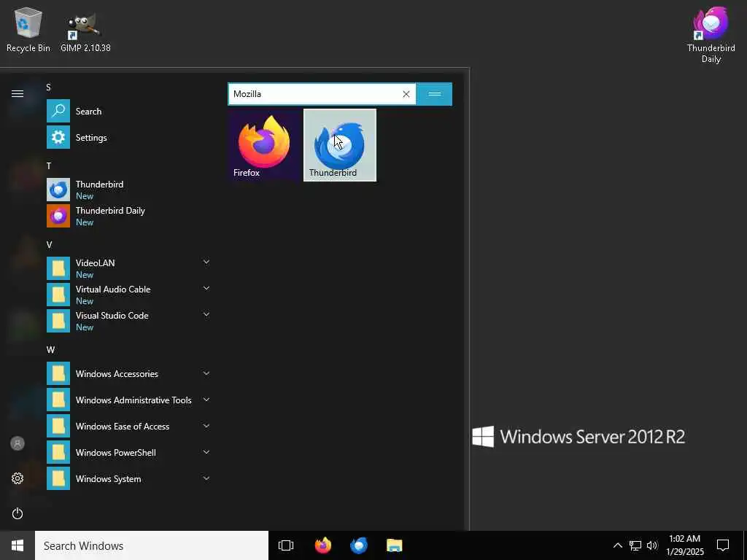This screenshot has width=747, height=560.
Task: Launch Thunderbird Daily from apps list
Action: pyautogui.click(x=128, y=216)
